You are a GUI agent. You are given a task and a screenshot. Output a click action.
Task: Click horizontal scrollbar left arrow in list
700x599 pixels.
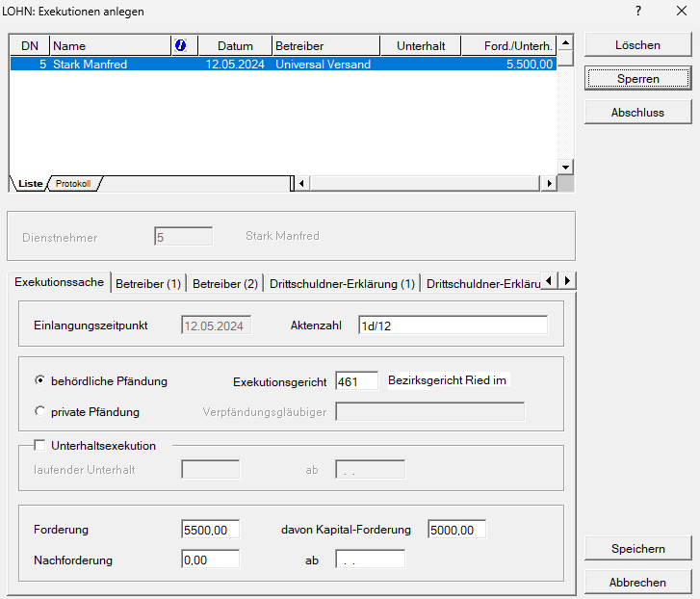(x=301, y=183)
